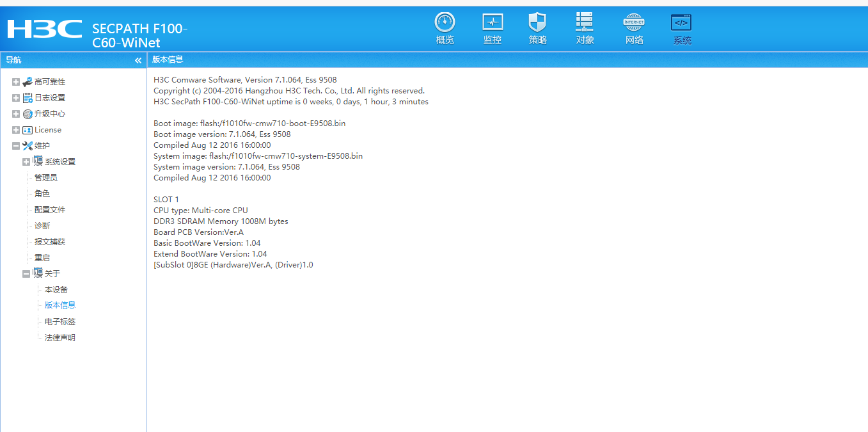
Task: Select the 对象 menu label
Action: 585,40
